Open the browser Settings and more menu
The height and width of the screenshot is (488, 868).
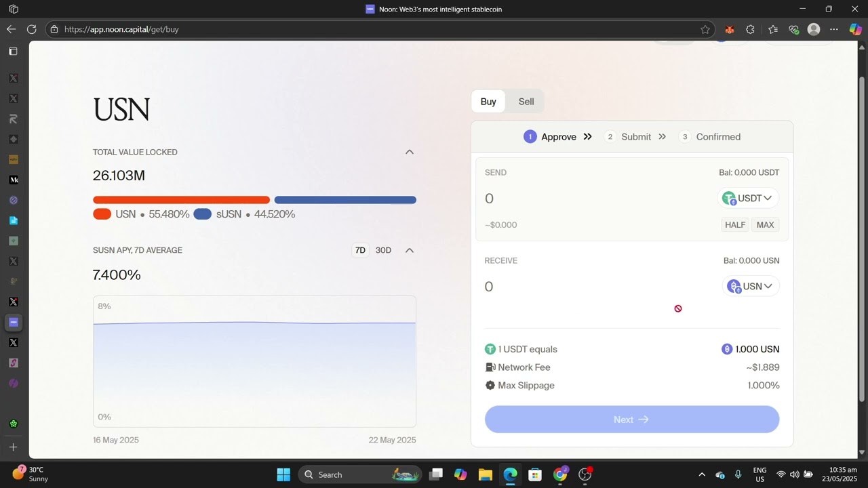pos(834,29)
